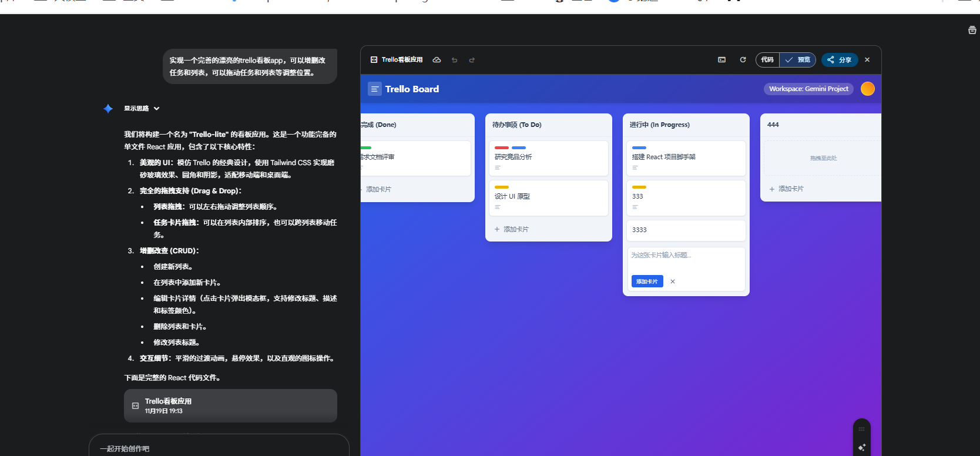Open the card titled 3333
Image resolution: width=980 pixels, height=456 pixels.
tap(686, 230)
